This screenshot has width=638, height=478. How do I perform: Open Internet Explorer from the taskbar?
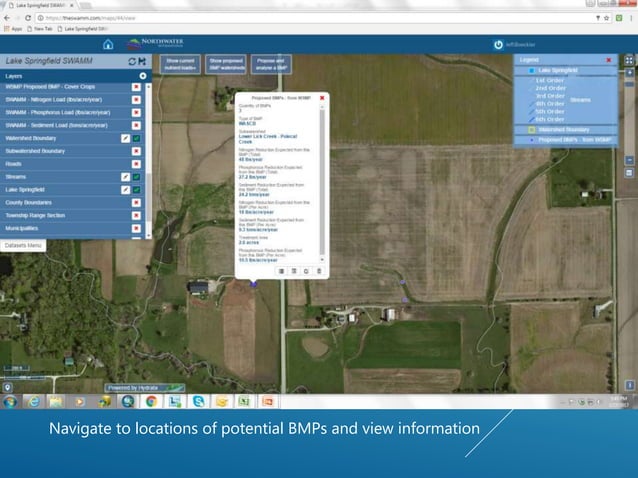[x=33, y=401]
